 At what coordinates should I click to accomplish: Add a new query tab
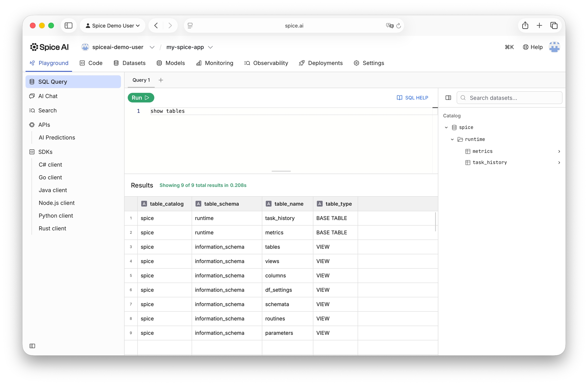[161, 80]
